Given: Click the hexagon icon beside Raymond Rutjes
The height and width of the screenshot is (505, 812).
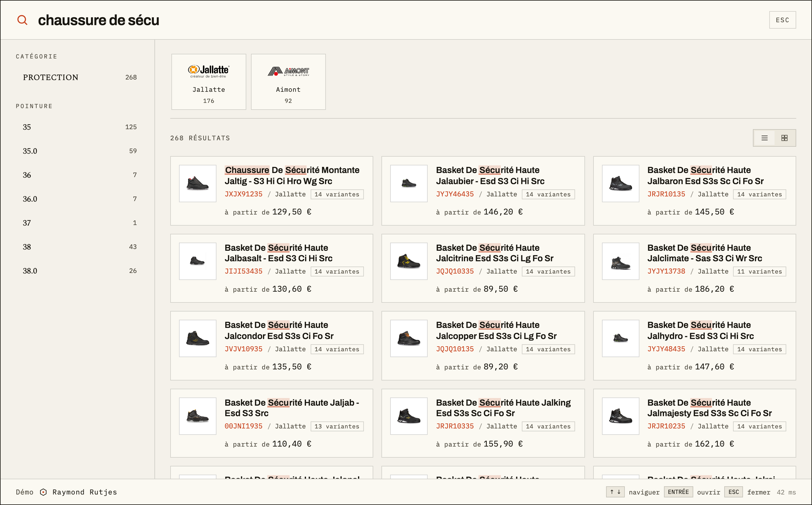Looking at the screenshot, I should [43, 492].
